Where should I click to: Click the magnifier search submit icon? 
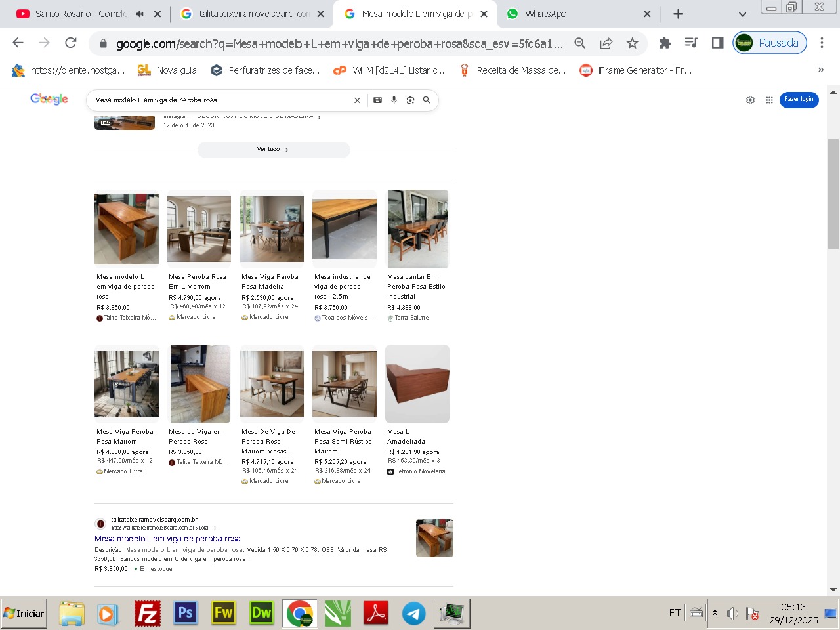point(427,100)
